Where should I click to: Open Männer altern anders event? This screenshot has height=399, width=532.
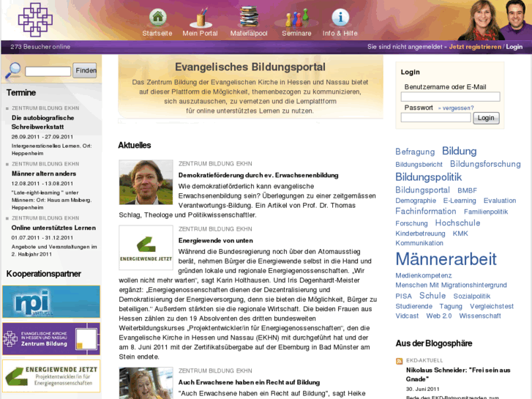point(44,174)
